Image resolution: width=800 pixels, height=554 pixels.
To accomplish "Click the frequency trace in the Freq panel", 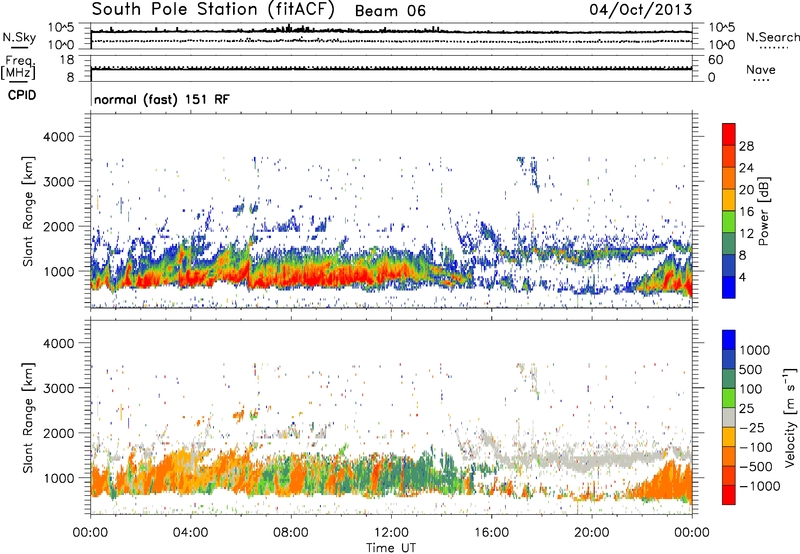I will [x=391, y=68].
